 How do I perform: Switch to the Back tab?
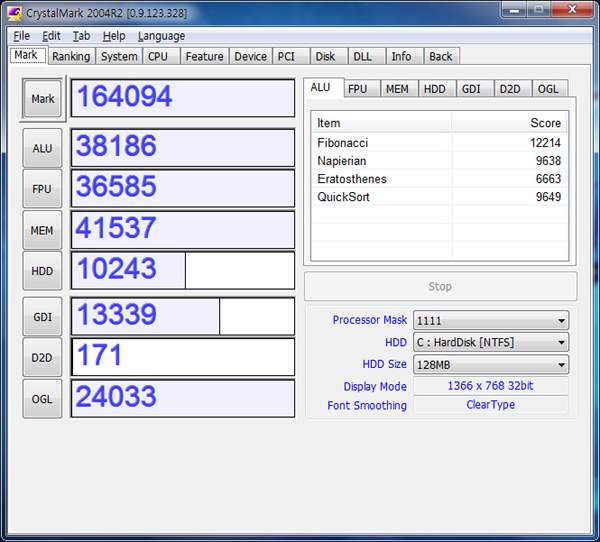coord(440,56)
